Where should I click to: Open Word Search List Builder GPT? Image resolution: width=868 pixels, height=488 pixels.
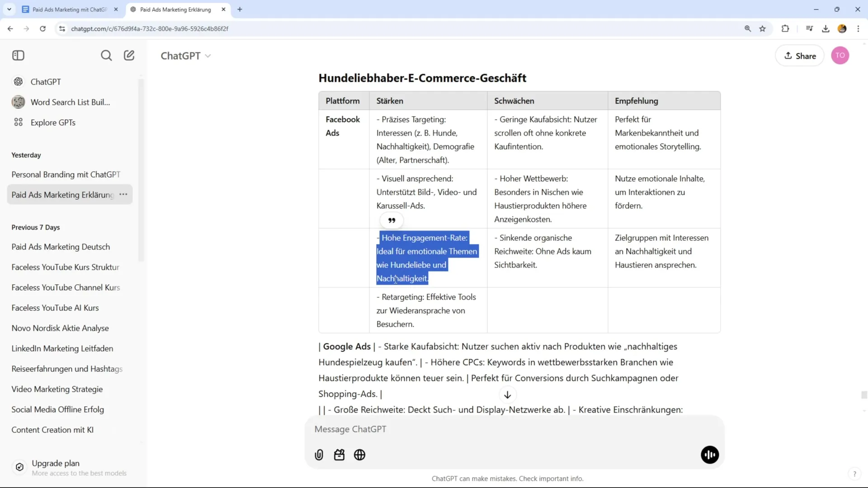coord(70,102)
